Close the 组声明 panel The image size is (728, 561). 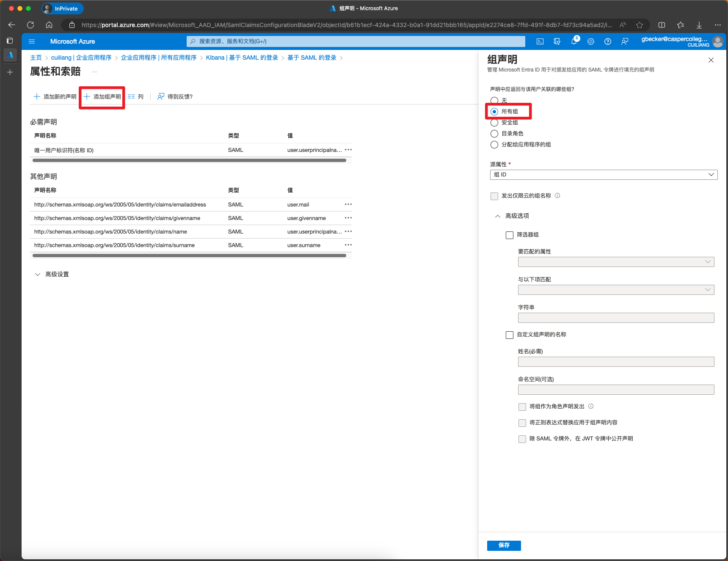(x=711, y=60)
